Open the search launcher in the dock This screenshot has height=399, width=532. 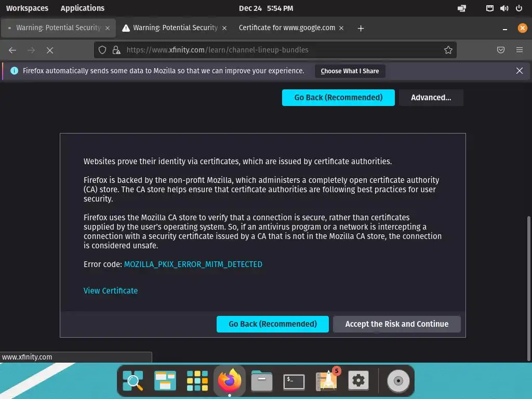point(132,381)
